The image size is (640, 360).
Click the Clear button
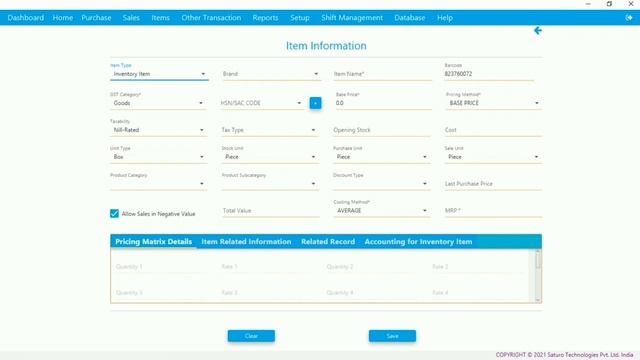pos(251,336)
